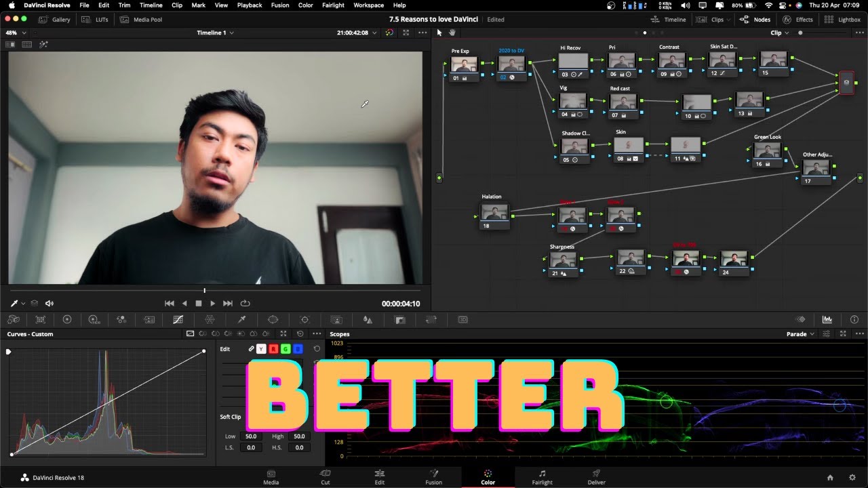This screenshot has width=868, height=488.
Task: Open the viewer three-dot options menu
Action: (423, 33)
